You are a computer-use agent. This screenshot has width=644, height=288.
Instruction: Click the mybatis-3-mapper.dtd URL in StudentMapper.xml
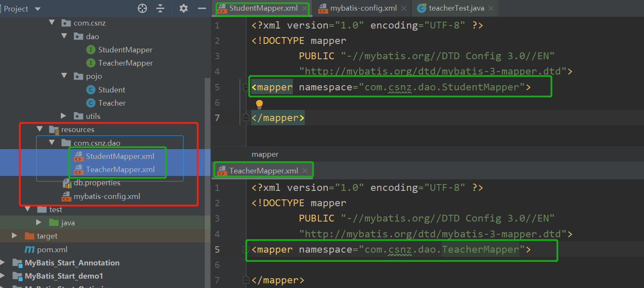(x=433, y=71)
